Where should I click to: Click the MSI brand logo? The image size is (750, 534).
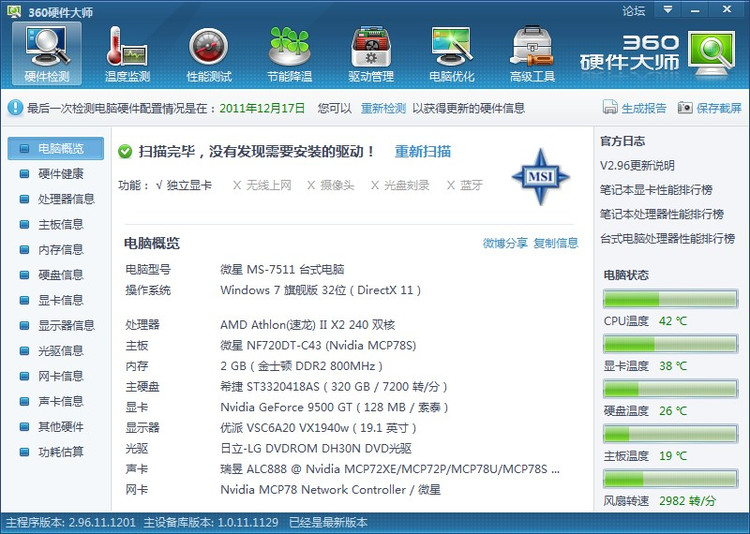click(x=540, y=177)
